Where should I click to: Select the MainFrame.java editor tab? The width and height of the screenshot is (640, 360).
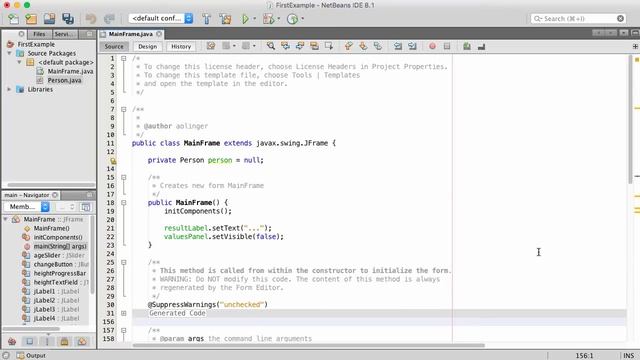(131, 34)
